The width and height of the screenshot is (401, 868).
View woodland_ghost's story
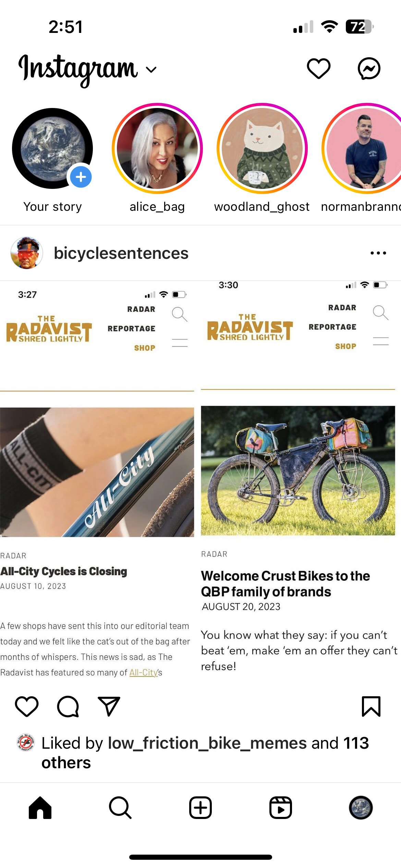tap(262, 148)
